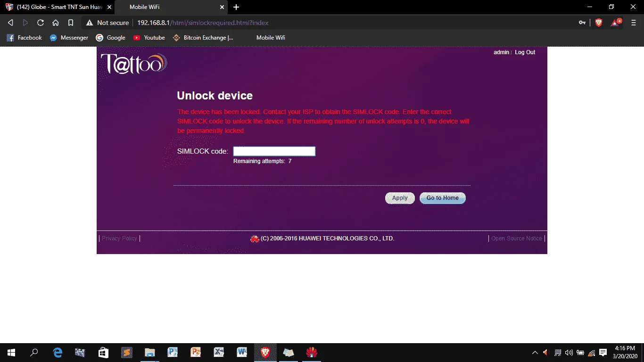Show hidden system tray icons
This screenshot has height=362, width=644.
pyautogui.click(x=535, y=353)
